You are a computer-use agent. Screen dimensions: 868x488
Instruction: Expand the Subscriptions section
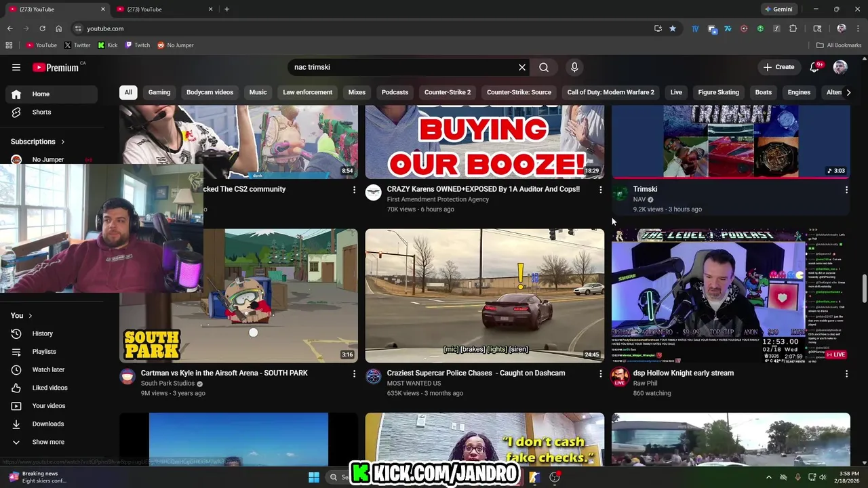[x=38, y=142]
